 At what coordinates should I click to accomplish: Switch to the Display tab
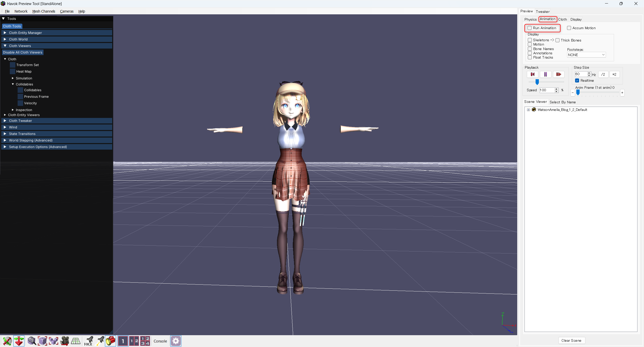pos(576,19)
